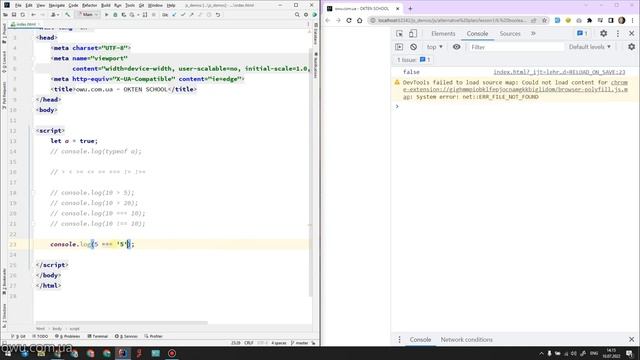640x360 pixels.
Task: Expand more DevTools tabs with the chevron
Action: click(533, 33)
